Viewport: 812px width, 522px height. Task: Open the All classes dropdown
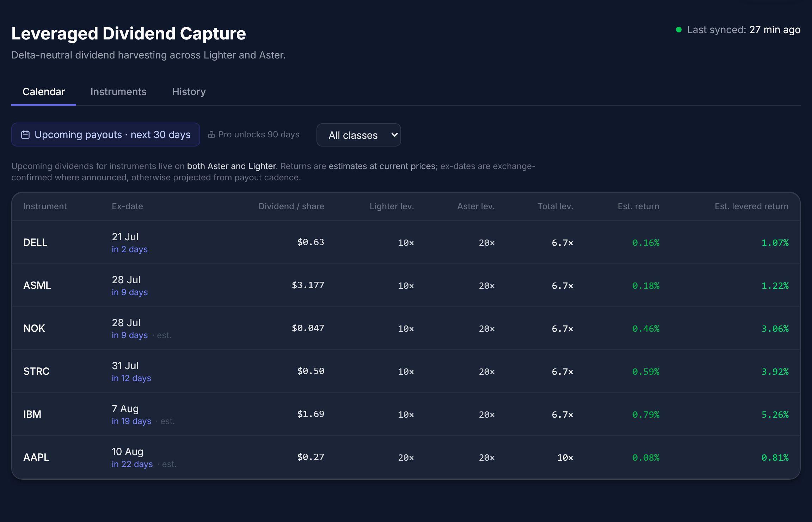(359, 135)
